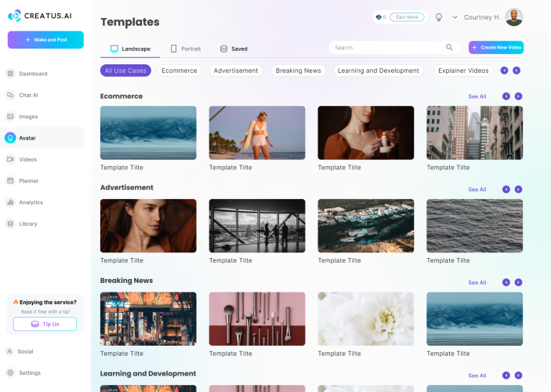Filter by Learning and Development chip

click(379, 71)
